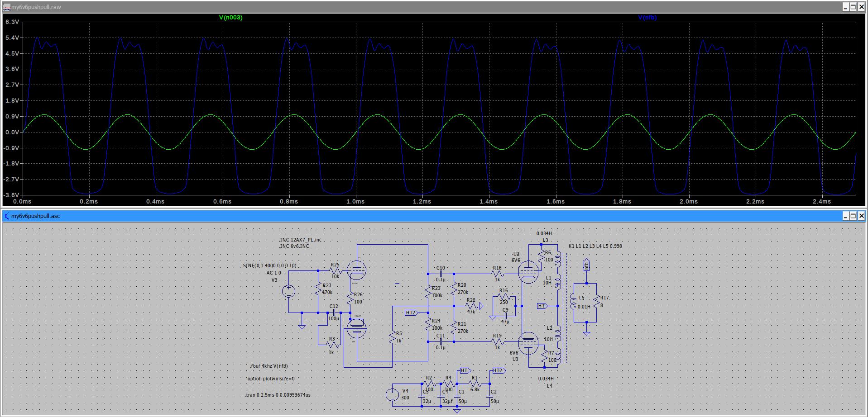Select resistor R23 100k symbol

[x=428, y=292]
